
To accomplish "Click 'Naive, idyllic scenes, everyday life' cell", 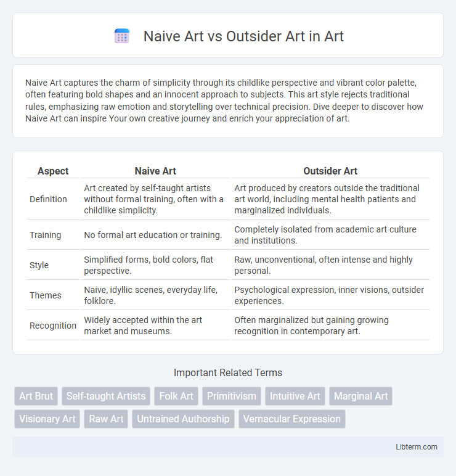I will [x=155, y=295].
